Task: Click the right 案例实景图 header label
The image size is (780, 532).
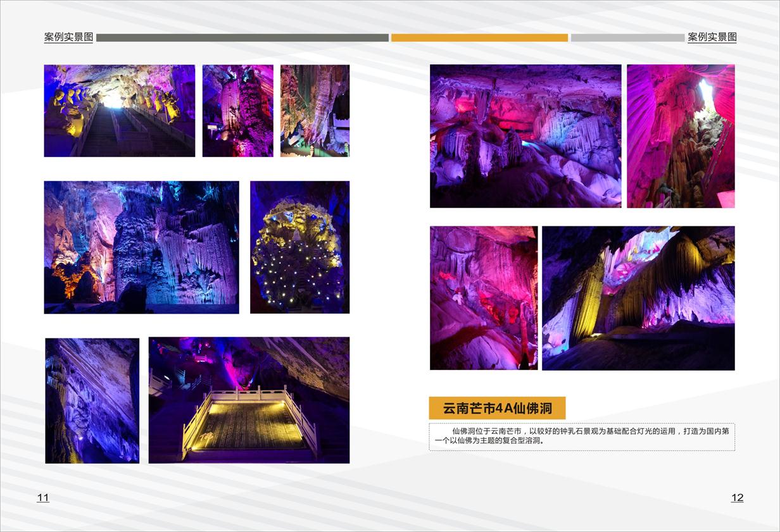Action: pos(712,37)
